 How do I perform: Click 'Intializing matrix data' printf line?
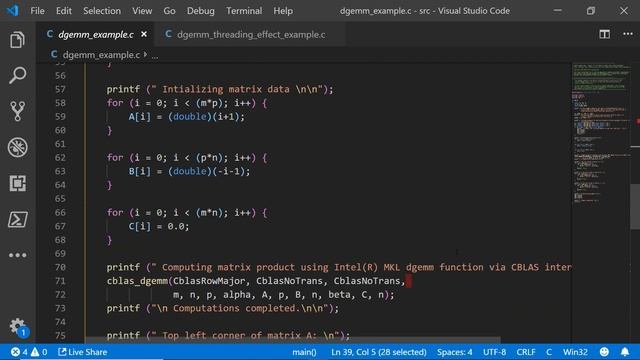point(220,89)
